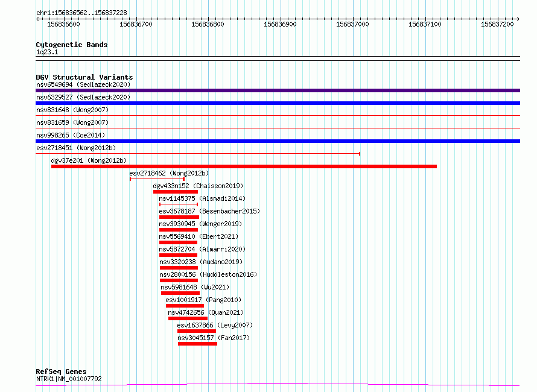Click ruler position 156837200
This screenshot has height=392, width=537.
click(497, 24)
